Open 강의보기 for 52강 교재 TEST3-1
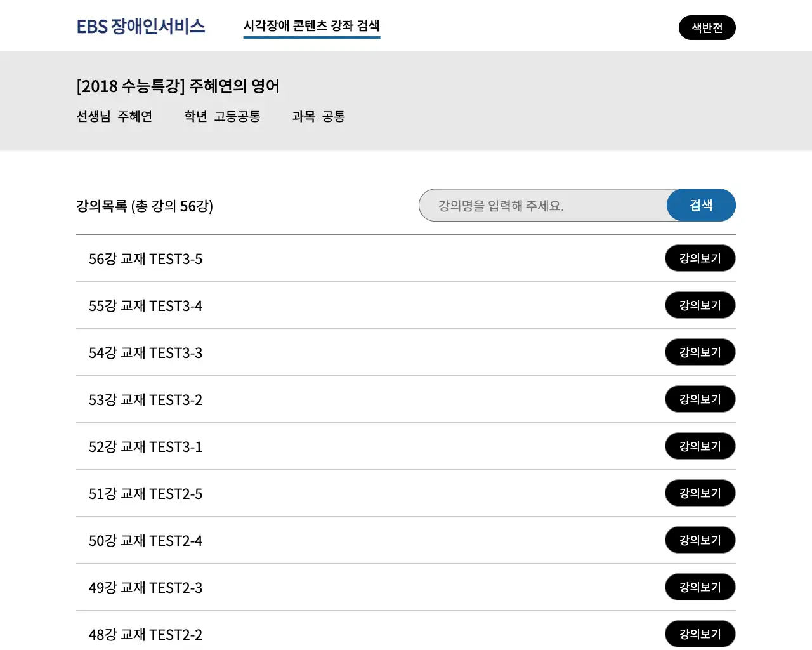The image size is (812, 650). tap(700, 446)
